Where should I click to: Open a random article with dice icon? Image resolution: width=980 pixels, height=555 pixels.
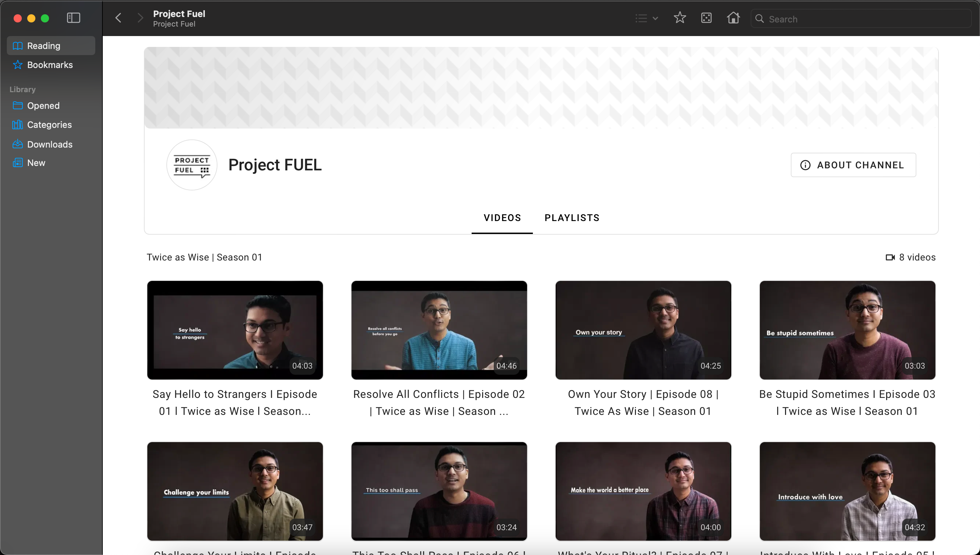pyautogui.click(x=706, y=18)
